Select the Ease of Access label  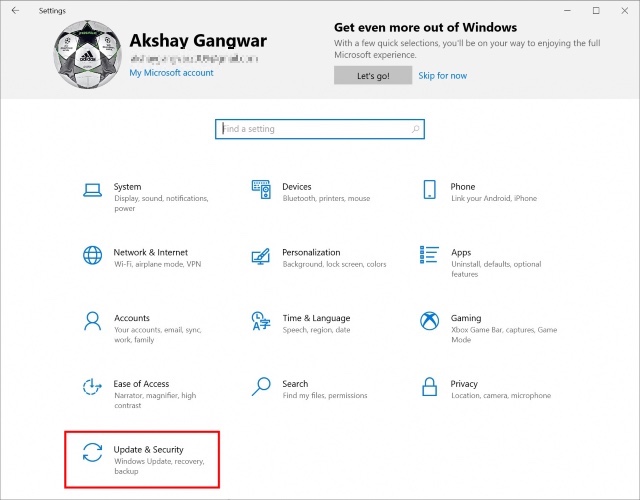[x=141, y=384]
